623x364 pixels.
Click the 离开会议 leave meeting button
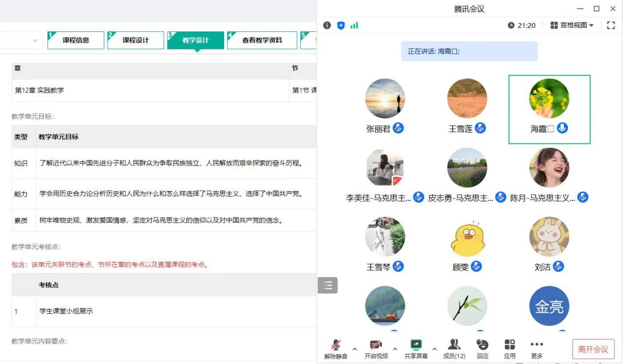593,349
